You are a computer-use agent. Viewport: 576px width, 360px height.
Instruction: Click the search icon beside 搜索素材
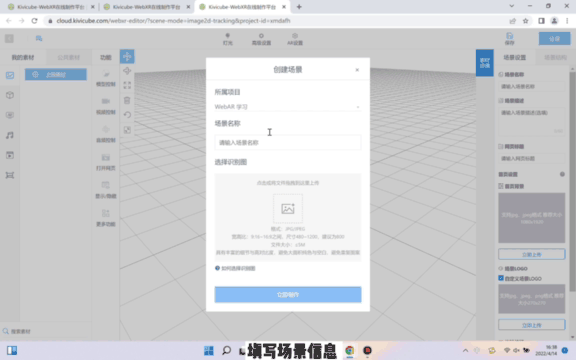(x=6, y=331)
